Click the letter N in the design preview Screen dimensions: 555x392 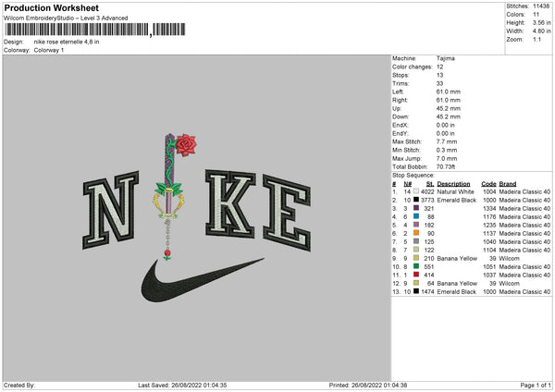110,211
